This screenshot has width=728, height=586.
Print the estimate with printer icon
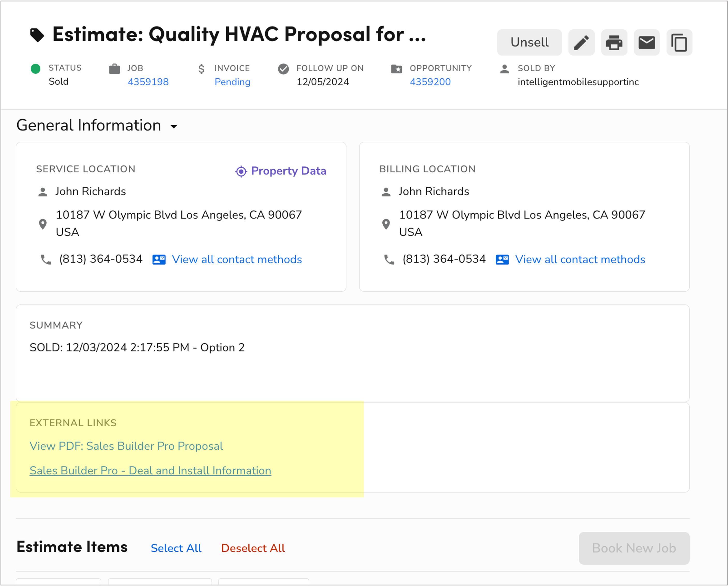[614, 42]
